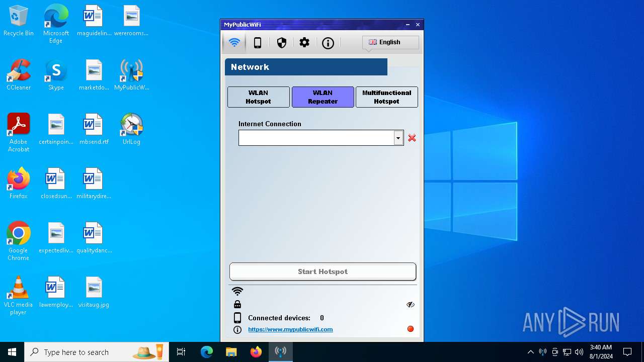This screenshot has height=362, width=644.
Task: Open CCleaner desktop shortcut
Action: point(19,74)
